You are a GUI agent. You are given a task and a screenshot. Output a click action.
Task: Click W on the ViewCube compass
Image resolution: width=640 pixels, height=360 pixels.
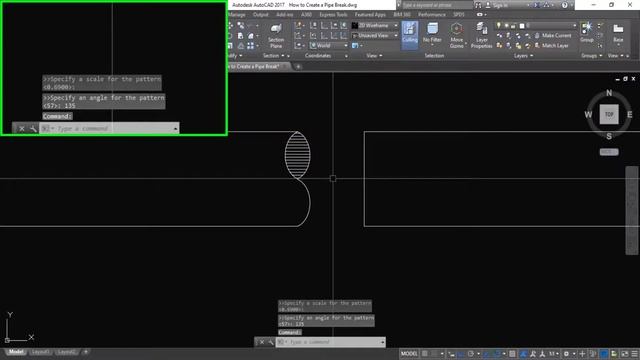coord(588,115)
